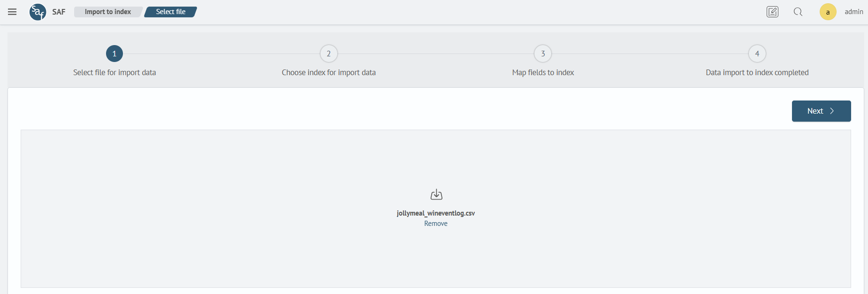The height and width of the screenshot is (294, 868).
Task: Click step 3 circle in wizard
Action: 543,54
